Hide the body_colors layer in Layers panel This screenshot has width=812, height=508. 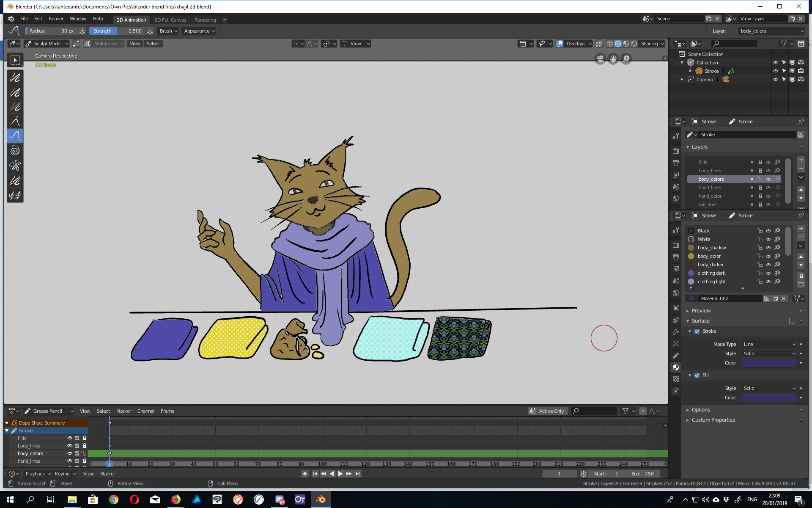(x=768, y=179)
